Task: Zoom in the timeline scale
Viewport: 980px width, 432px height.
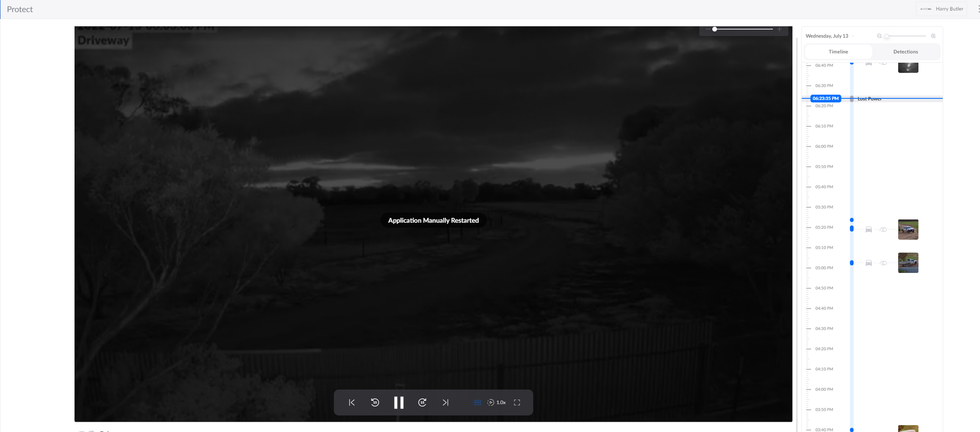Action: click(933, 36)
